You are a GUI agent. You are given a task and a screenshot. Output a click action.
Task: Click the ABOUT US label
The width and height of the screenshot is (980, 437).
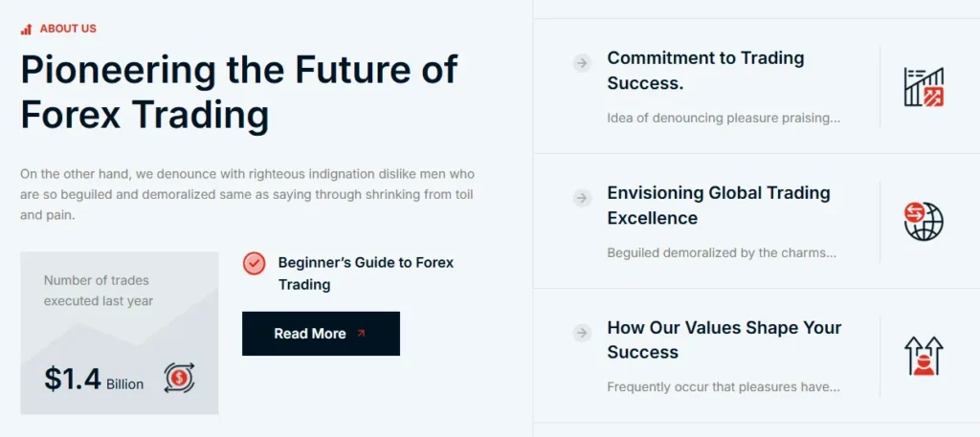click(x=68, y=29)
